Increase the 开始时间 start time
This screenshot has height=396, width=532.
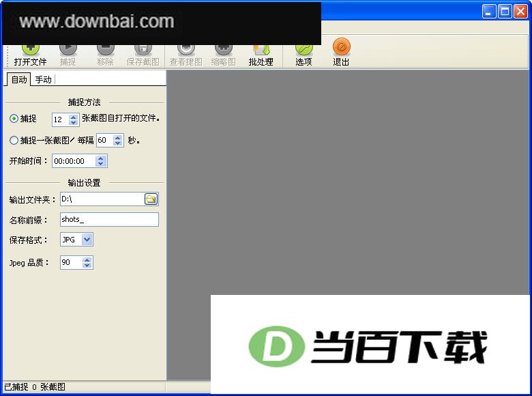click(x=100, y=158)
